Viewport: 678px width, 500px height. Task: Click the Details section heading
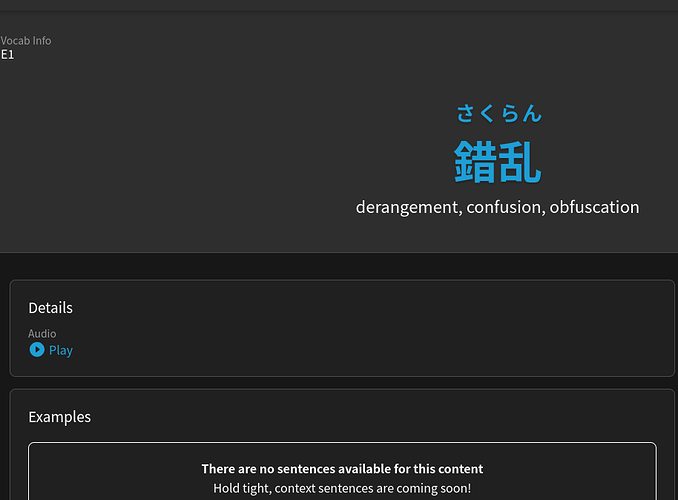coord(50,308)
